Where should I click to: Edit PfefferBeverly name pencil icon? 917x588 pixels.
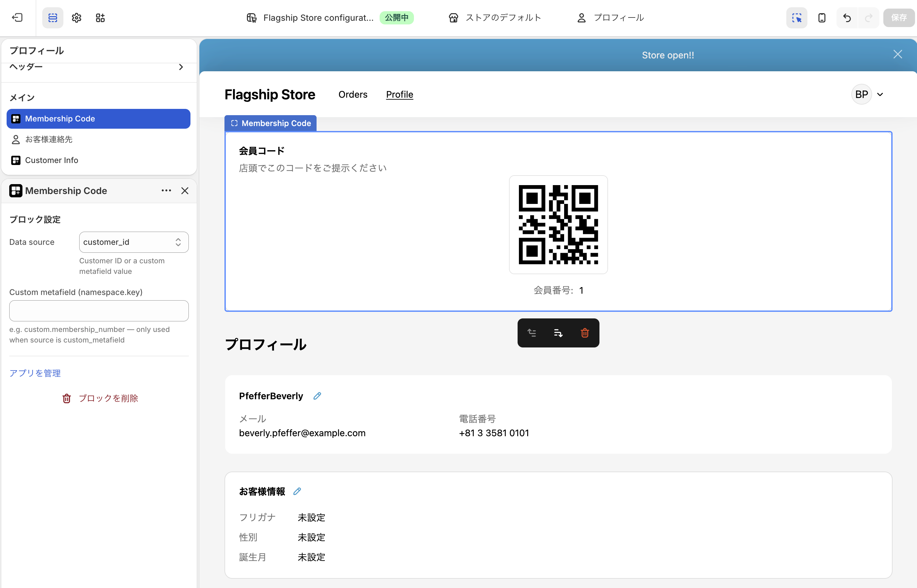[x=317, y=396]
